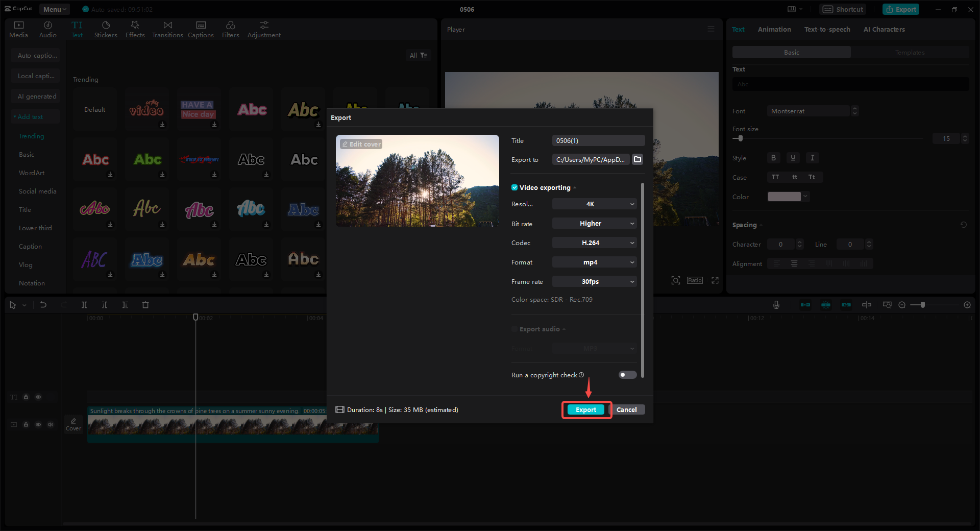Viewport: 980px width, 531px height.
Task: Click the Export button in the dialog
Action: 586,409
